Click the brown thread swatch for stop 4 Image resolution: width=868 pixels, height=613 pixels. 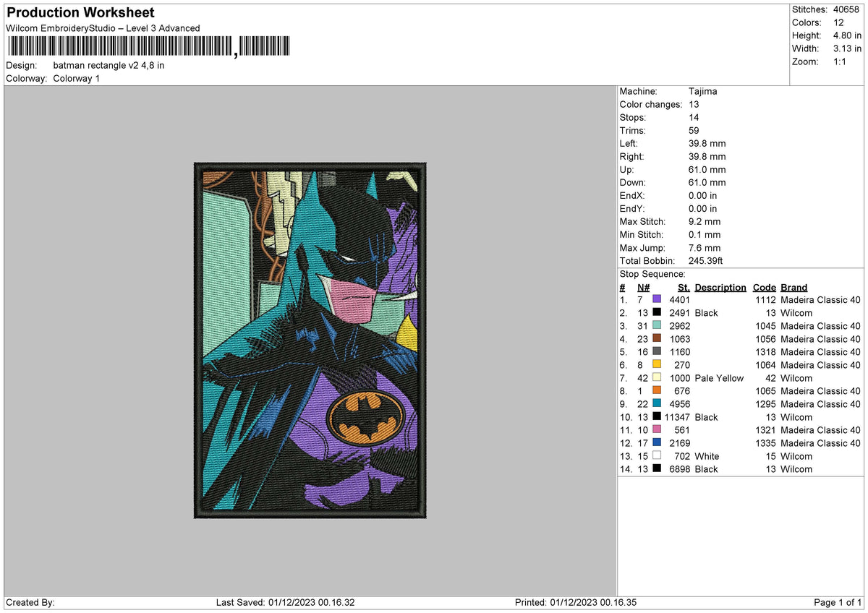(x=657, y=338)
